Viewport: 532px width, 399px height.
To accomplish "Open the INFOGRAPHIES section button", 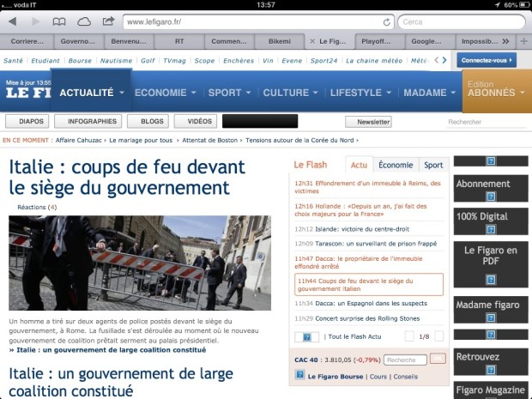I will click(88, 121).
